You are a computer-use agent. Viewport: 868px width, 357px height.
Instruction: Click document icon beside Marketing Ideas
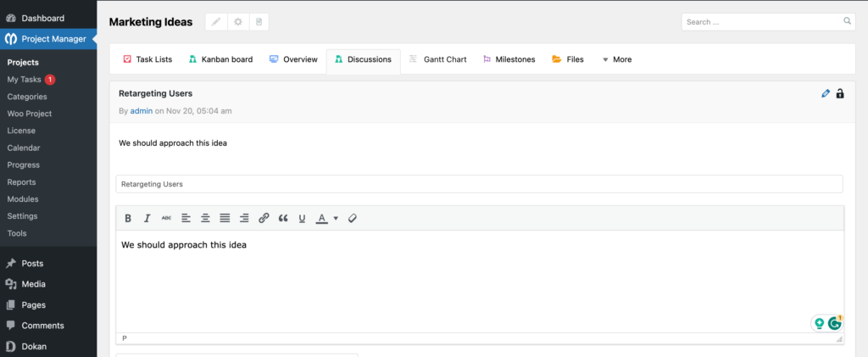(x=259, y=22)
